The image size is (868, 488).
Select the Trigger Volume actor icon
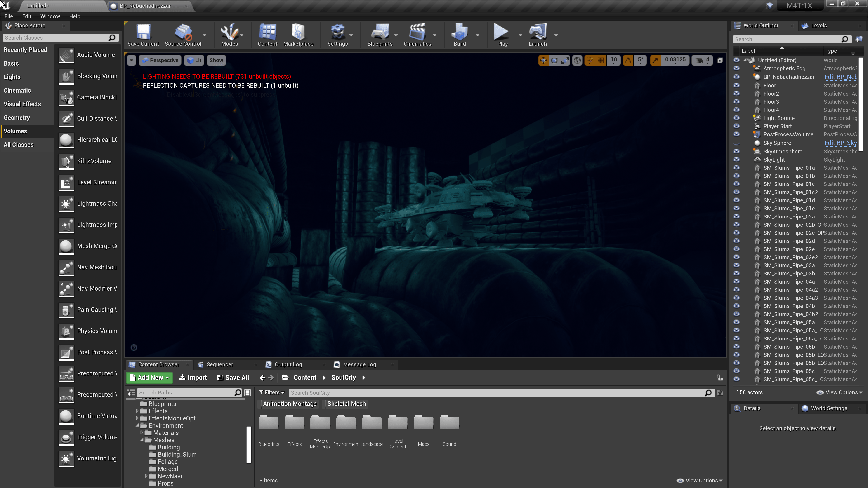(x=66, y=437)
